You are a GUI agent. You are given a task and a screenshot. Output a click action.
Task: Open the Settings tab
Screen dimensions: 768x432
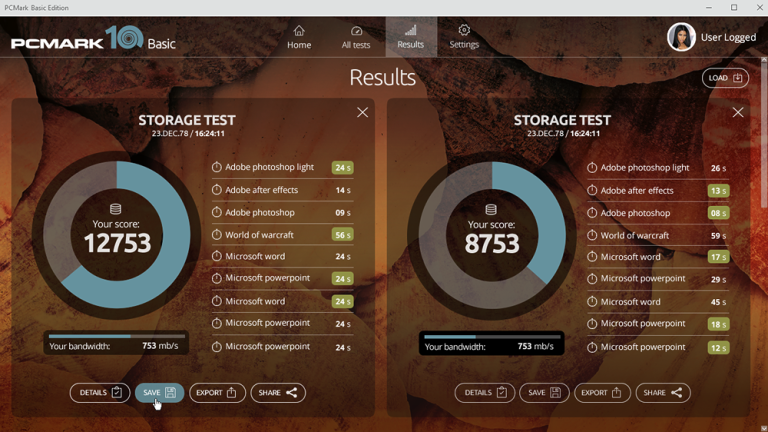pos(464,37)
